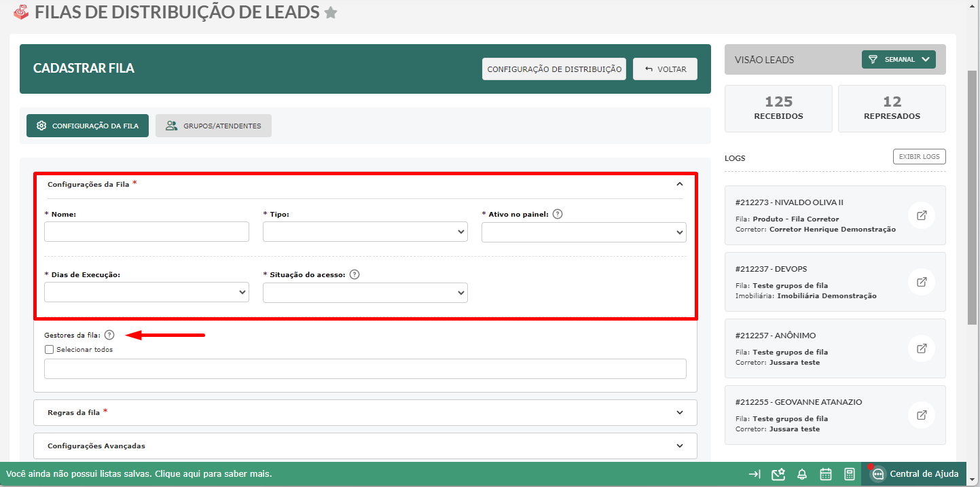The height and width of the screenshot is (487, 980).
Task: Open lead #212255 Geovanne Atanazio external link
Action: (x=922, y=415)
